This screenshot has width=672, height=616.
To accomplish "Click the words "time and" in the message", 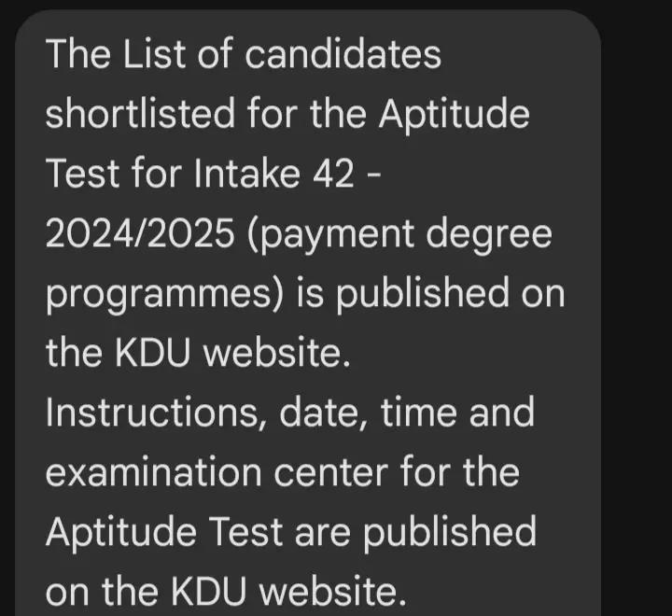I will (x=457, y=413).
